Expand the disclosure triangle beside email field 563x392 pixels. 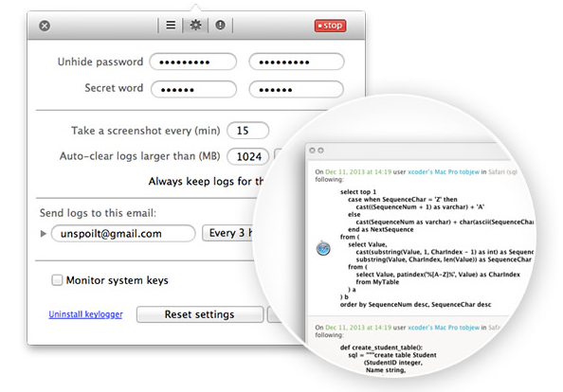pyautogui.click(x=43, y=234)
